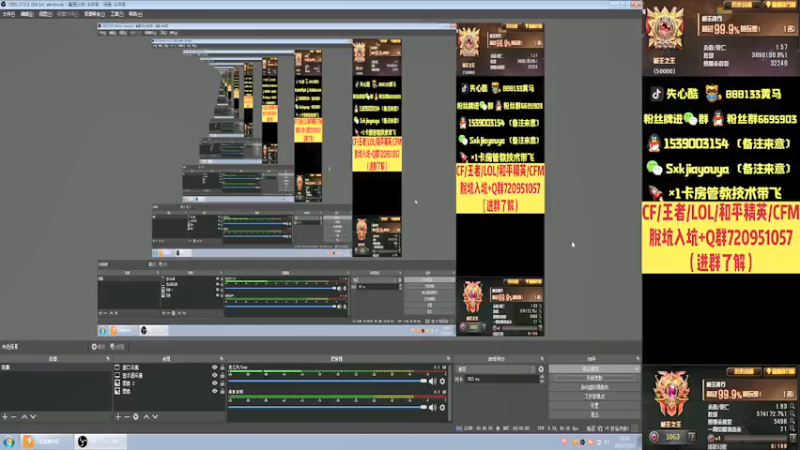Click the 启动虚拟摄像头 virtual camera button
This screenshot has height=450, width=800.
pyautogui.click(x=594, y=387)
